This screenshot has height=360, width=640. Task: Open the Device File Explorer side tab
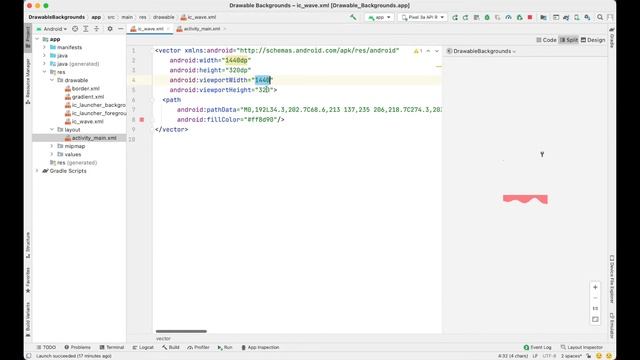pyautogui.click(x=611, y=280)
